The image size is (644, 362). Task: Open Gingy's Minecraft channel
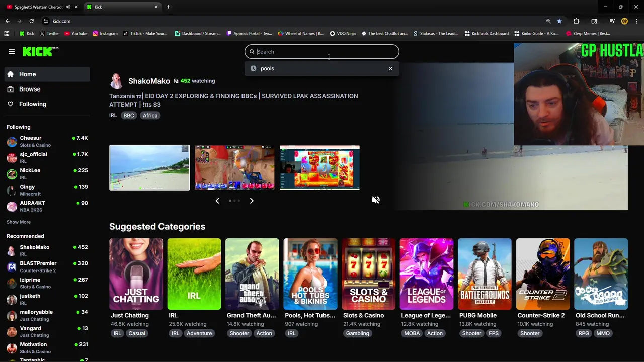point(47,190)
